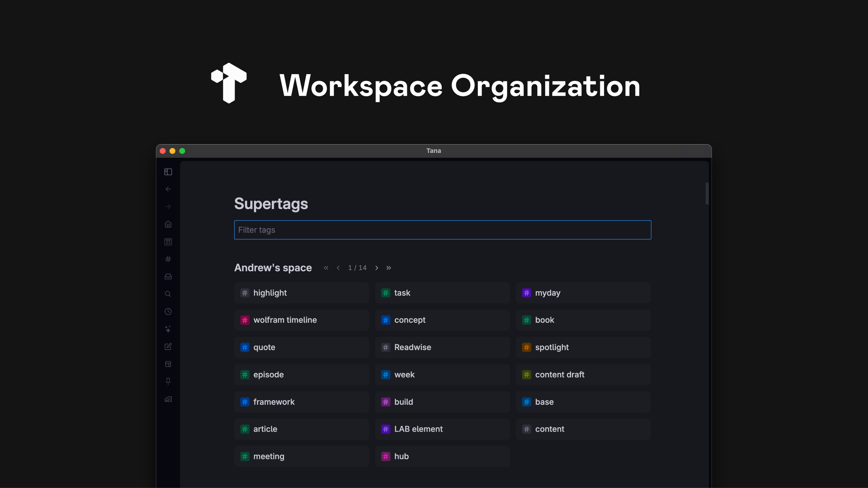Screen dimensions: 868x488
Task: Open today's calendar day icon
Action: [x=168, y=242]
